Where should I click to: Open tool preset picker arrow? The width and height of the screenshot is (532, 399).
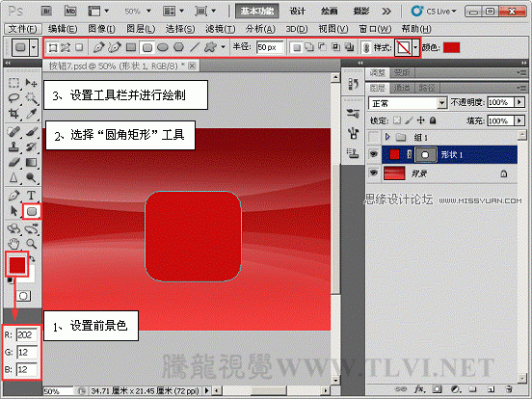click(33, 47)
